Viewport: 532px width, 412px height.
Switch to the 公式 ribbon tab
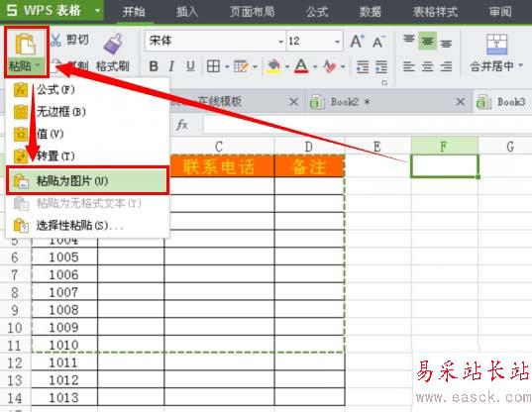point(317,12)
